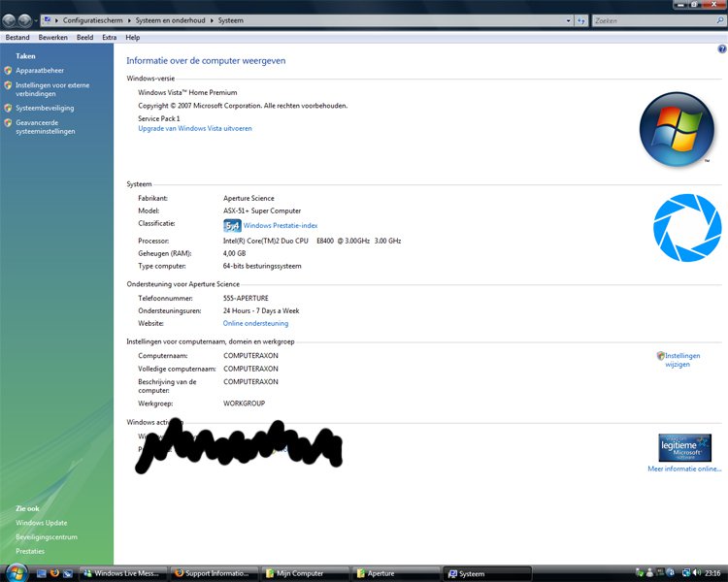
Task: Switch to Aperture folder taskbar button
Action: point(396,573)
